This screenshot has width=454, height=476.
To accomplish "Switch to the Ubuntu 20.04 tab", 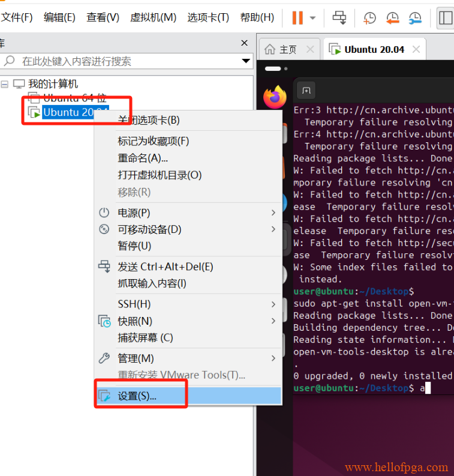I will 374,49.
